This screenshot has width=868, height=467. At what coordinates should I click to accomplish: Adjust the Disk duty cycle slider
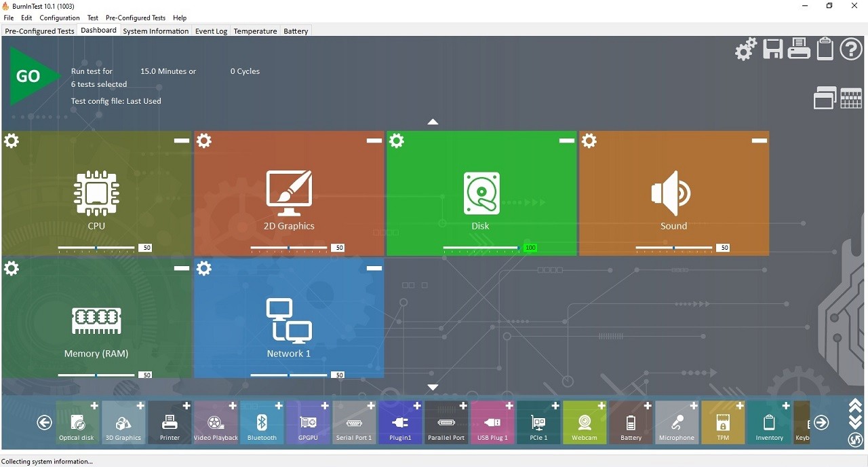pos(481,248)
